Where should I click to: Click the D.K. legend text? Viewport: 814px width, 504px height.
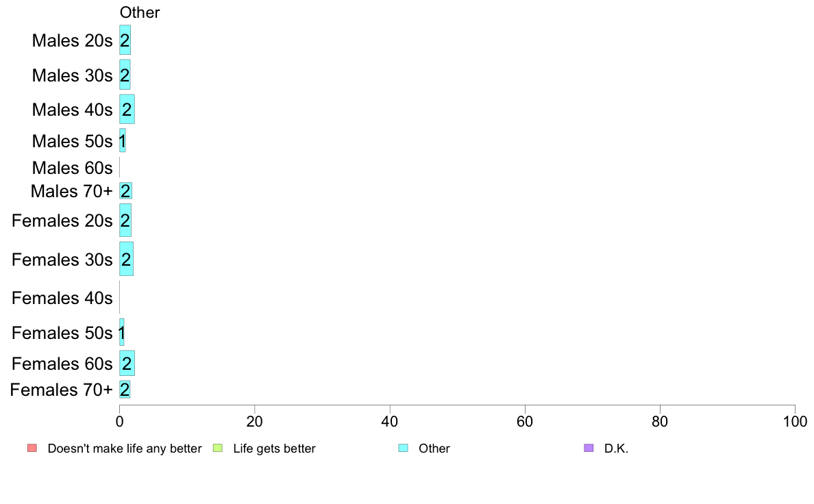pos(616,449)
